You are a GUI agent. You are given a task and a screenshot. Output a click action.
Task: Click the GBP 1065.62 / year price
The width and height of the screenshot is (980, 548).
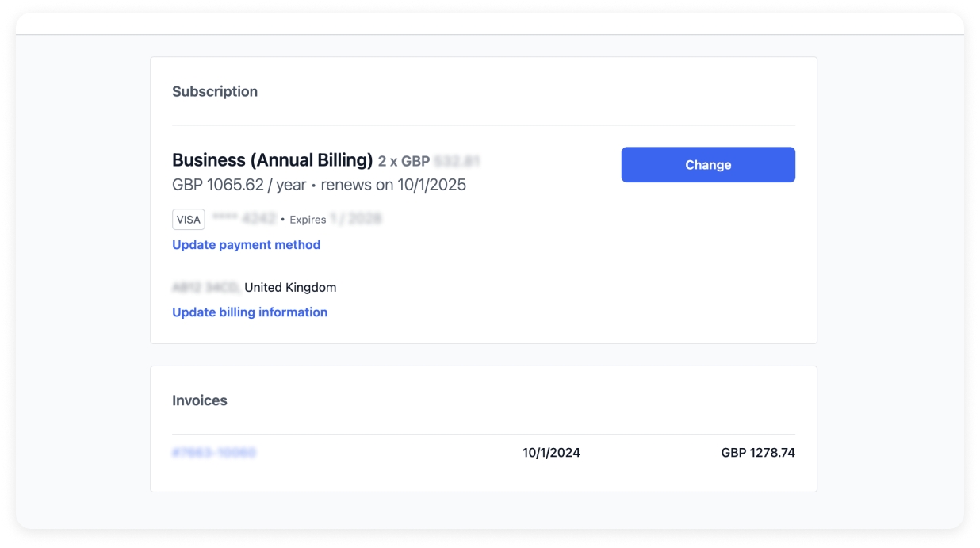239,186
